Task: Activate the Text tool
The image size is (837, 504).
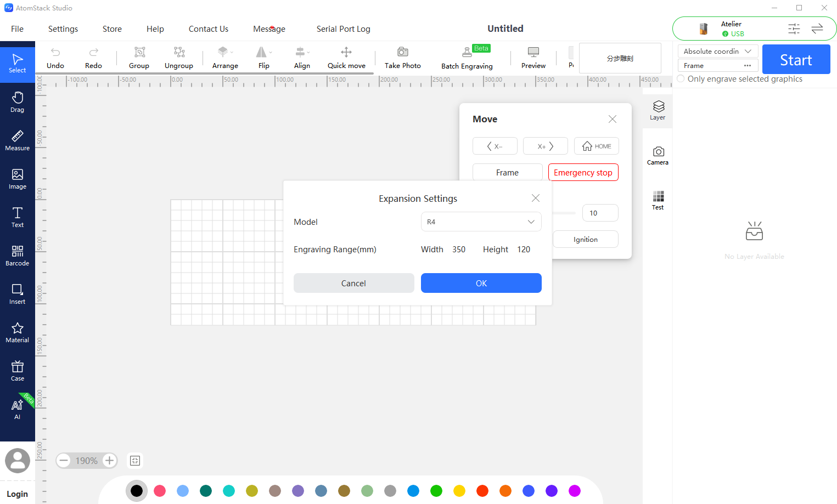Action: pos(18,217)
